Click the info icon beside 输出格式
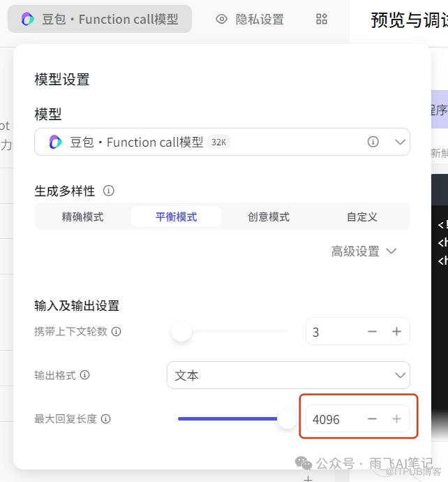 [84, 375]
